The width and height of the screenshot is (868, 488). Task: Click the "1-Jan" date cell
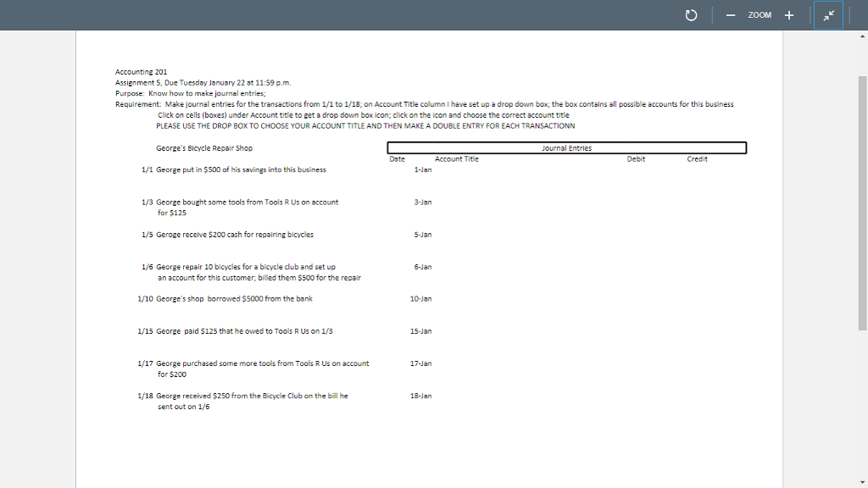[423, 169]
